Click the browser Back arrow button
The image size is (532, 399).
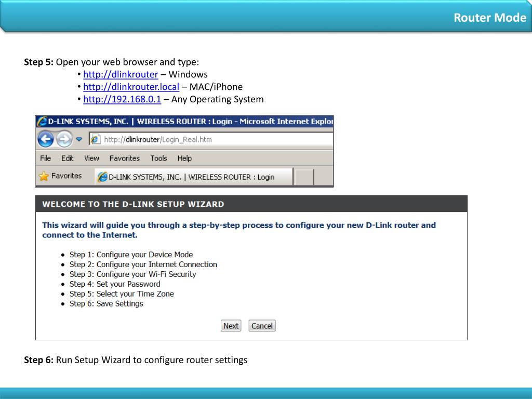[46, 139]
